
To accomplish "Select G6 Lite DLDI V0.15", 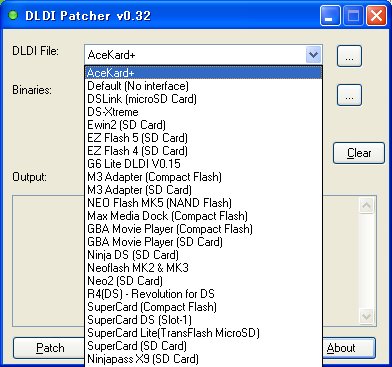I will [203, 164].
